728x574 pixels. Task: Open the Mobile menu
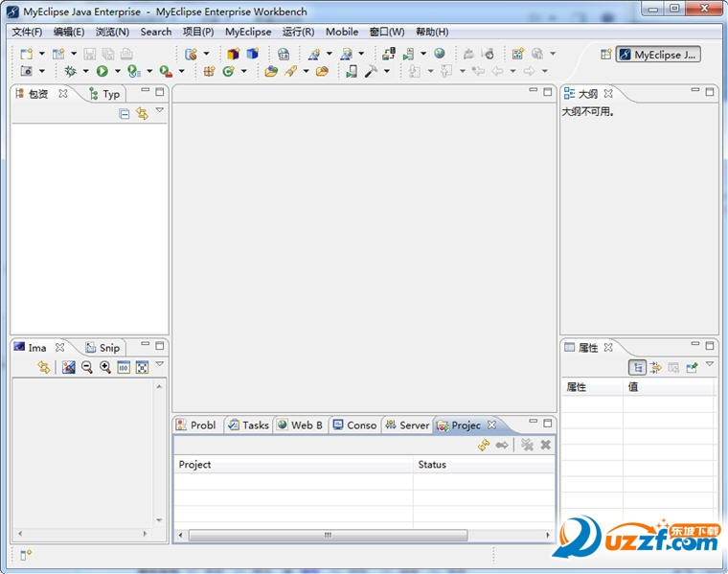(342, 32)
